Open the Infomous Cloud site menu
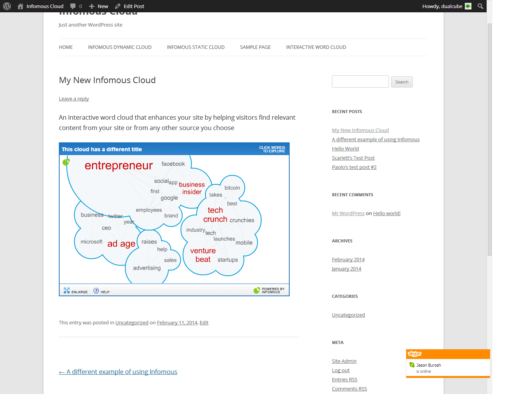This screenshot has height=399, width=532. tap(40, 6)
